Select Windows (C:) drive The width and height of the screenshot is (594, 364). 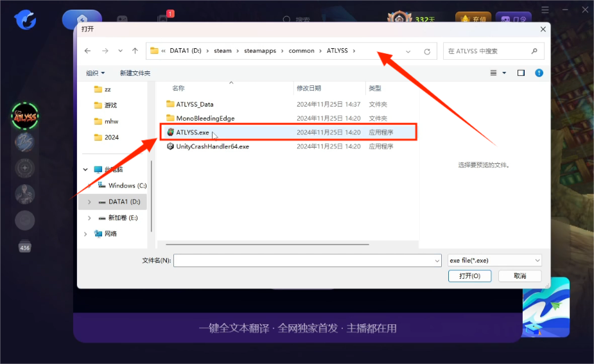[x=122, y=186]
